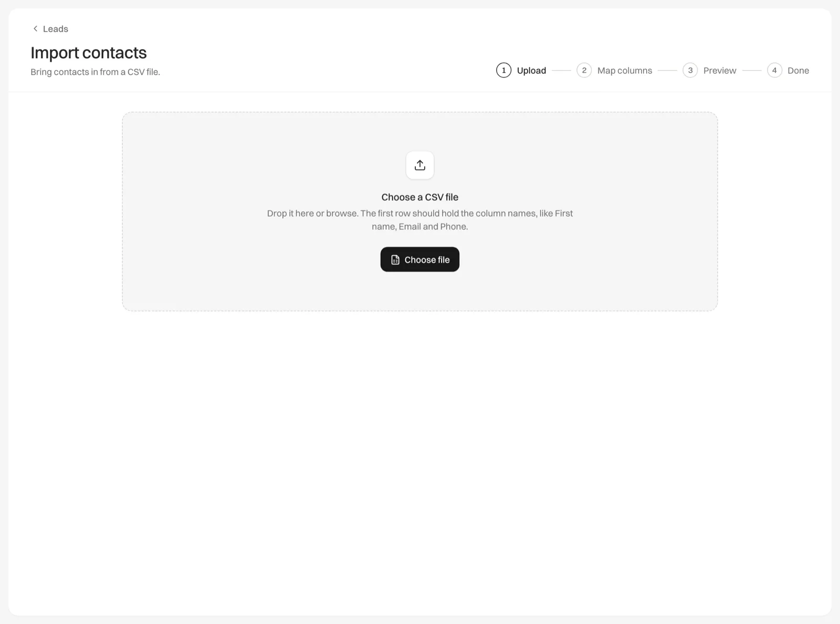The height and width of the screenshot is (624, 840).
Task: Click step number 1 circle
Action: pos(503,70)
